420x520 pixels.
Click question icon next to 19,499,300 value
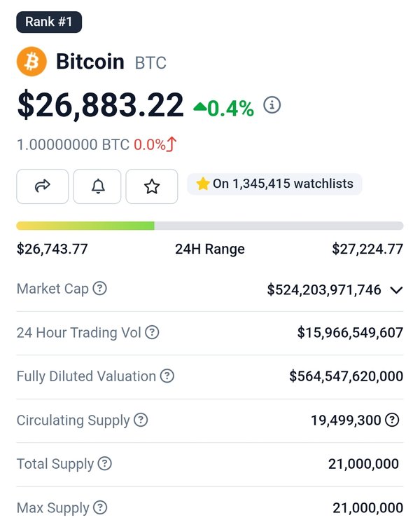[392, 420]
